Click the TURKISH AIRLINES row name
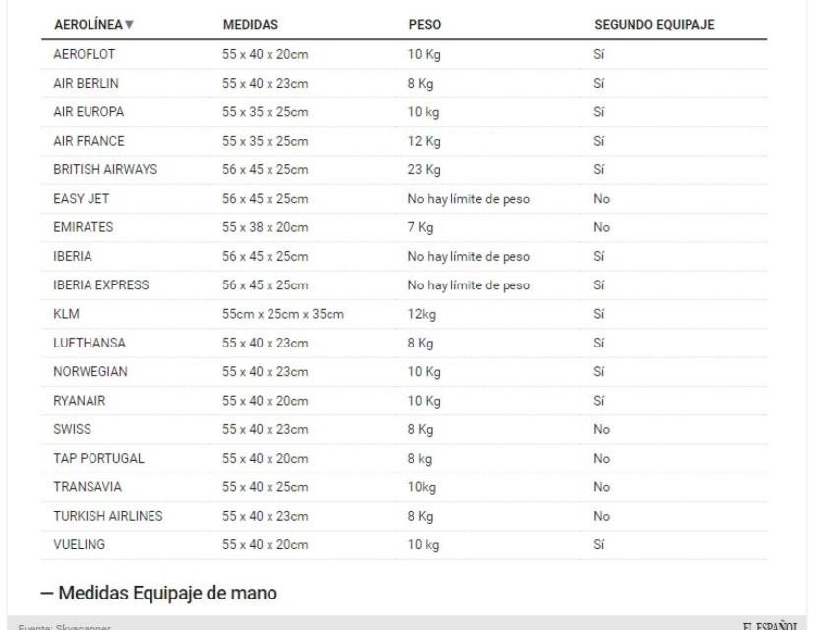 tap(107, 515)
